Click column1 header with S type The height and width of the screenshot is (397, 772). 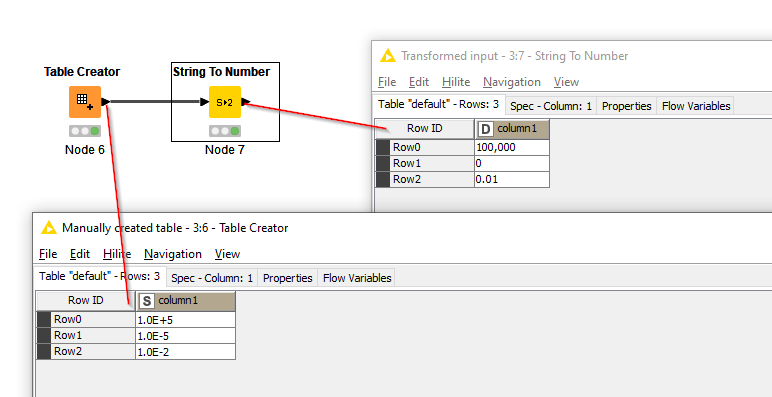pos(186,300)
